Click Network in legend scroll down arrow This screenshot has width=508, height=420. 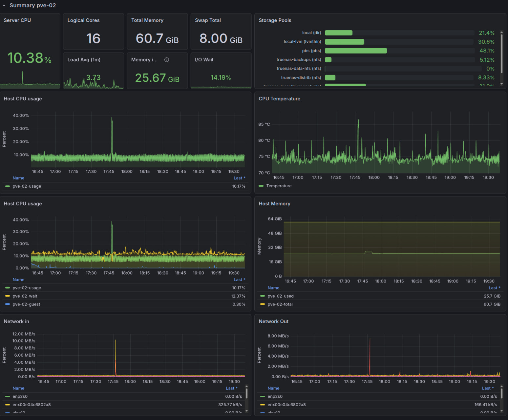click(246, 411)
